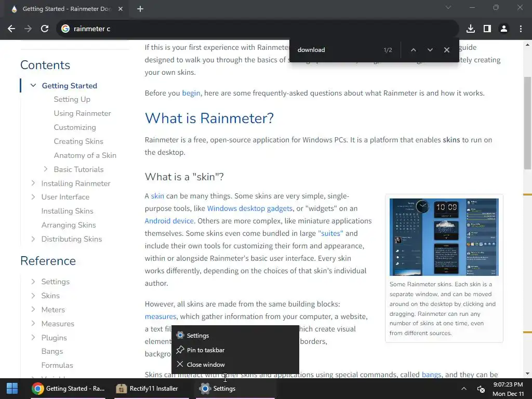The height and width of the screenshot is (399, 532).
Task: Click the Settings app taskbar button
Action: coord(235,389)
